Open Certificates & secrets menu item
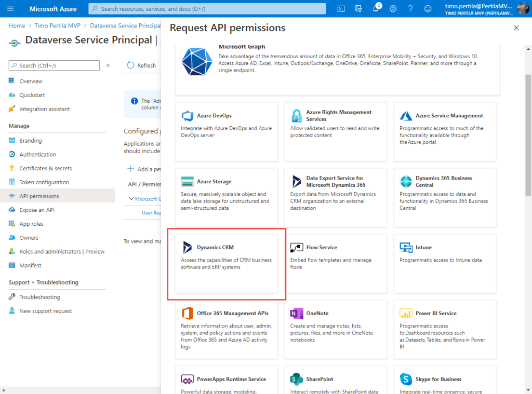This screenshot has width=532, height=394. (x=46, y=168)
